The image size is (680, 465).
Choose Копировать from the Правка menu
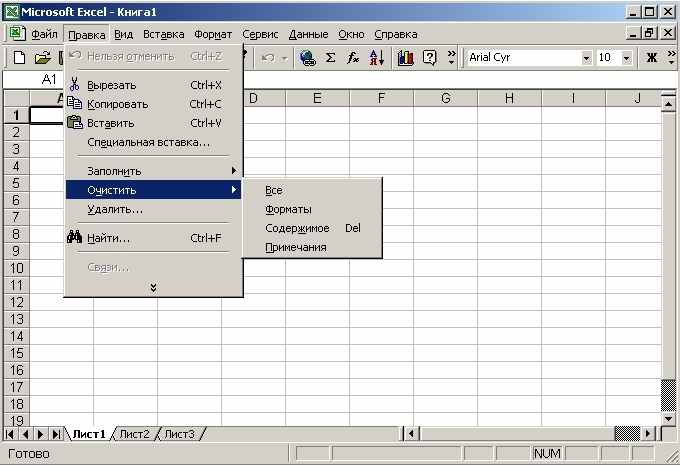click(x=153, y=104)
